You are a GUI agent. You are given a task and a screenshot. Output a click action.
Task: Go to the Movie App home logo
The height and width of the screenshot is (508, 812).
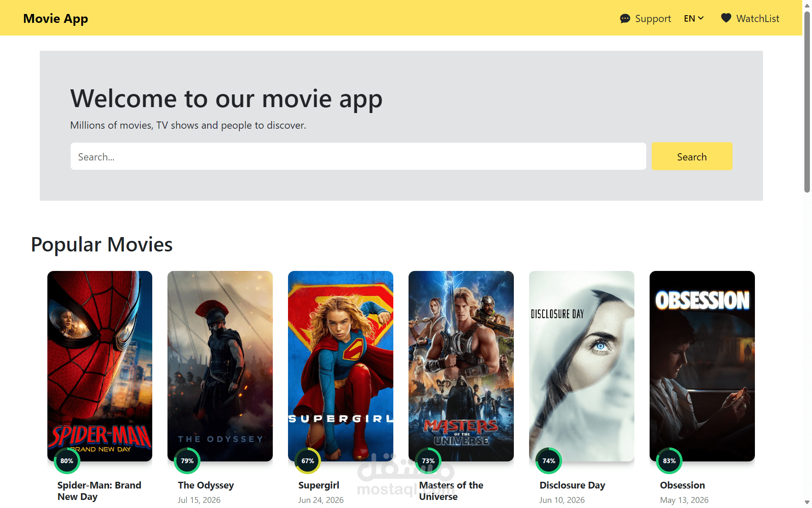click(55, 19)
